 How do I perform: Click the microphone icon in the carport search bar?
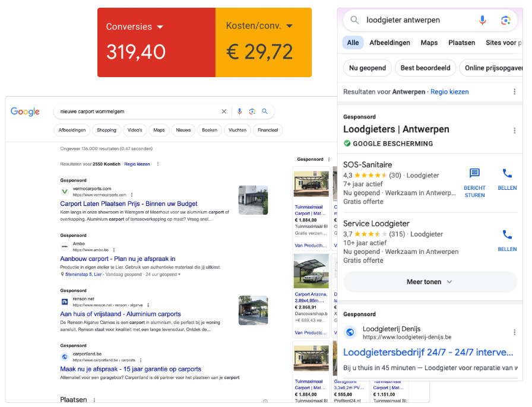pyautogui.click(x=240, y=112)
